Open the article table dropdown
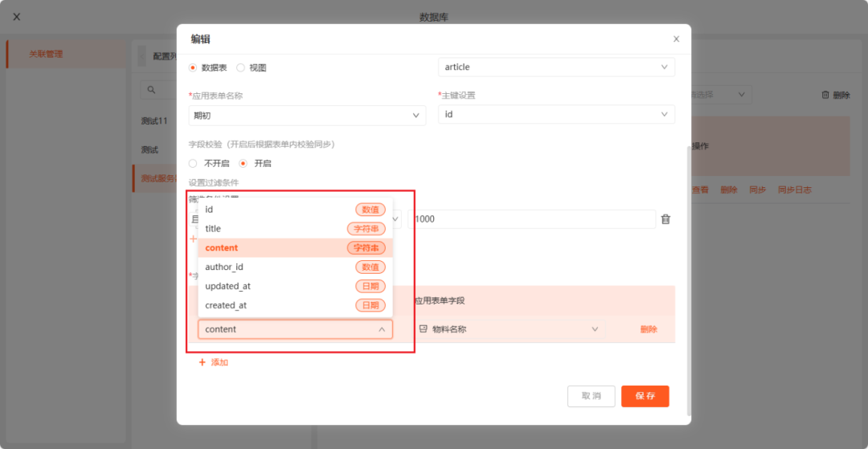The image size is (868, 449). click(556, 67)
